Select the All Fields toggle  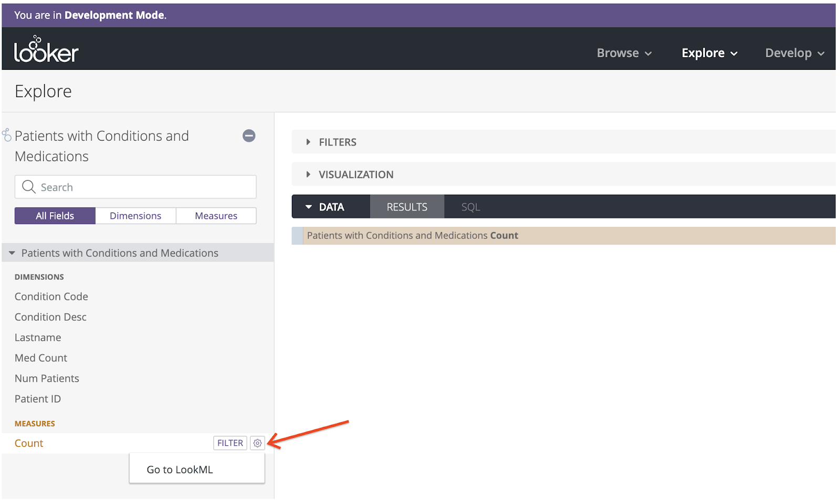tap(55, 216)
